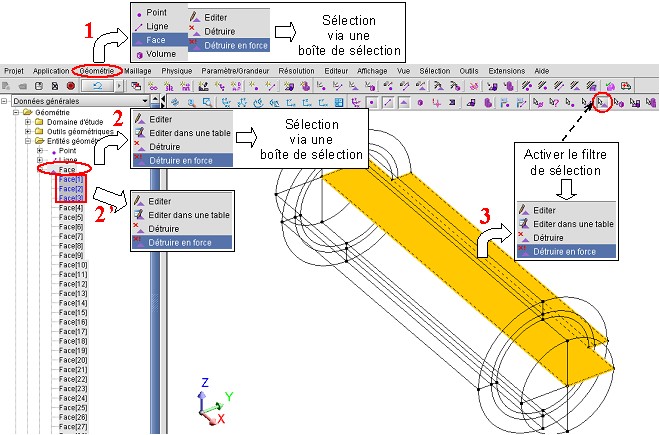Toggle face display button in view toolbar

click(404, 102)
